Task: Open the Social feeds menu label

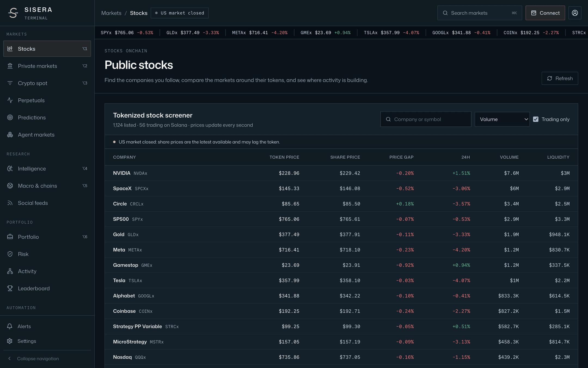Action: point(33,203)
